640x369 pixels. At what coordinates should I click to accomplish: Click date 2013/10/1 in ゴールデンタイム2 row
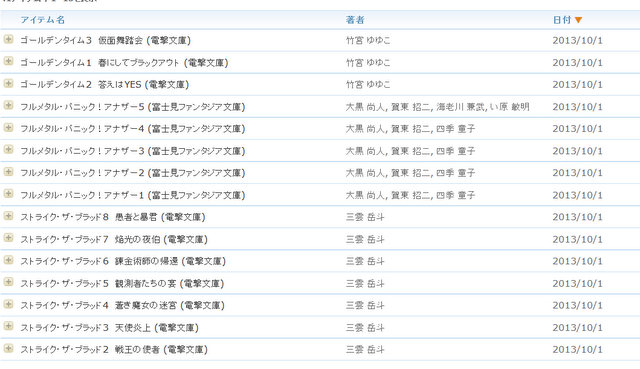coord(578,85)
